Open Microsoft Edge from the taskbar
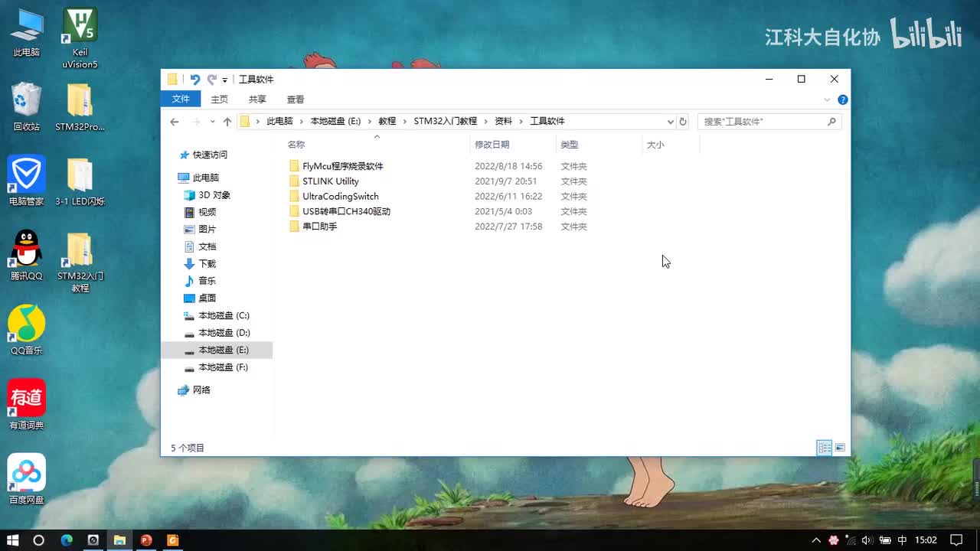Screen dimensions: 980x551 point(67,540)
